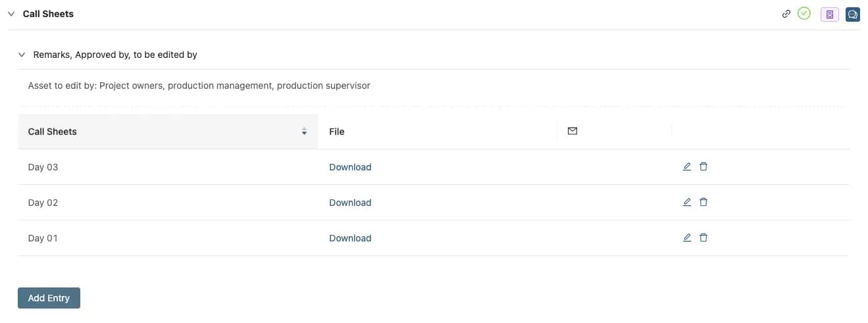This screenshot has width=868, height=323.
Task: Click the envelope mail column icon
Action: tap(572, 131)
